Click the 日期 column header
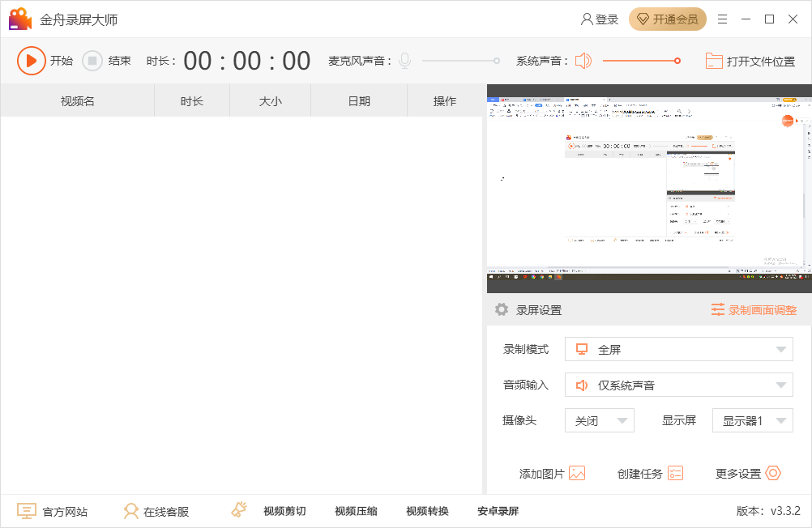 tap(359, 101)
